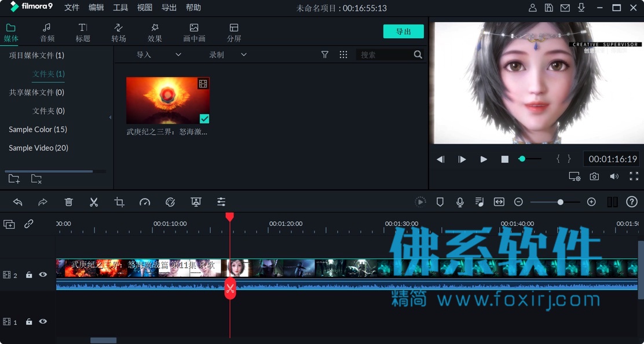This screenshot has height=344, width=644.
Task: Click the timeline zoom in plus button
Action: point(591,202)
